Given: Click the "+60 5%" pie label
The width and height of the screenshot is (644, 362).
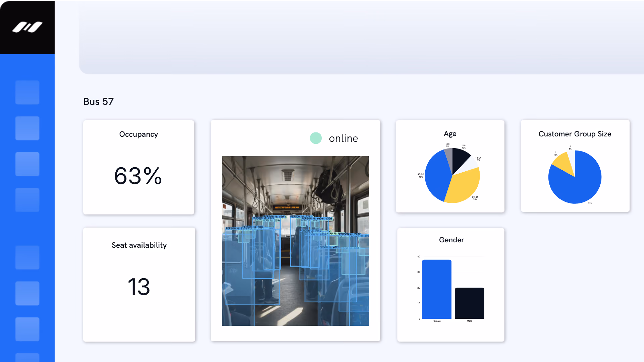Looking at the screenshot, I should click(447, 145).
